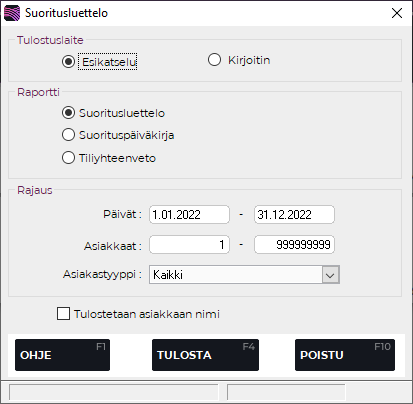Image resolution: width=413 pixels, height=404 pixels.
Task: Close the Suoritusluettelo window
Action: pyautogui.click(x=397, y=13)
